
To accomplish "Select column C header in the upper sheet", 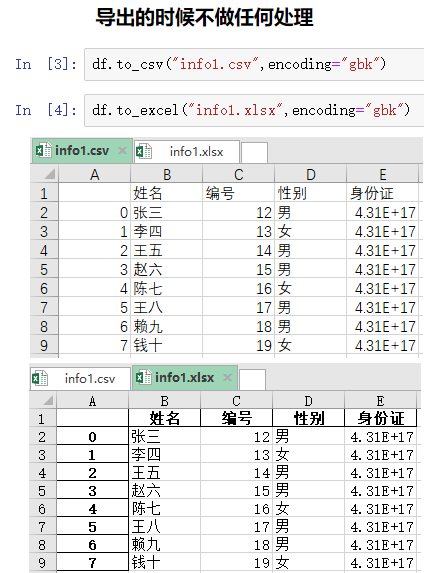I will (238, 174).
